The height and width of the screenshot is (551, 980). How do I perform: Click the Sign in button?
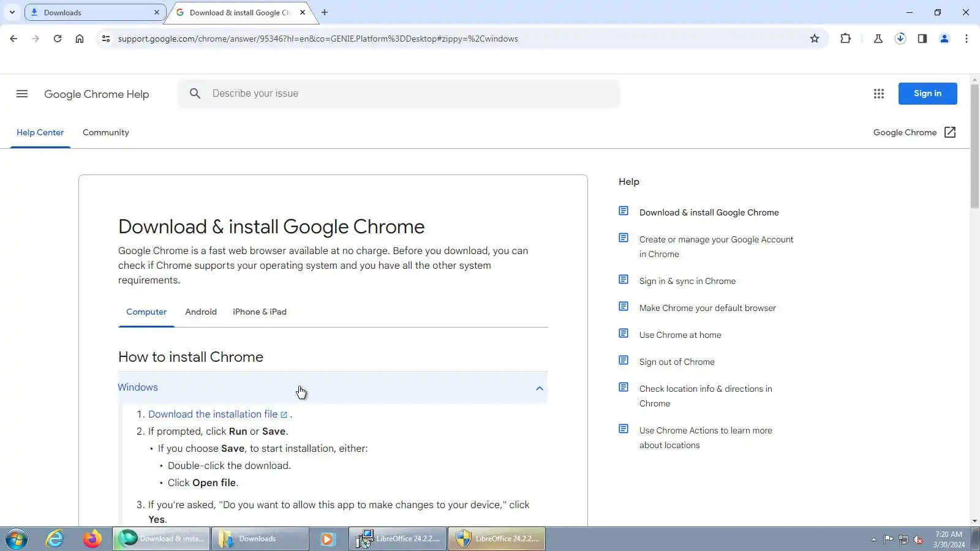(927, 94)
